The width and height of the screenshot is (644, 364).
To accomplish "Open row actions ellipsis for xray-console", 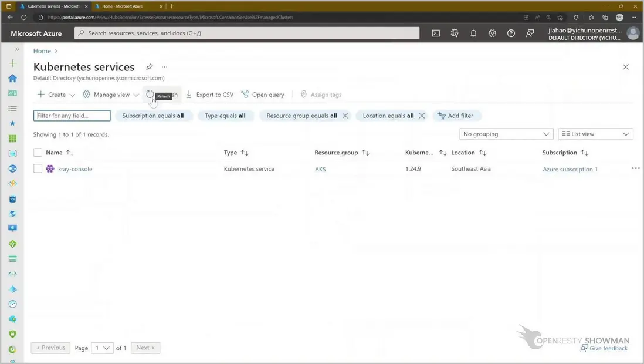I will point(635,168).
